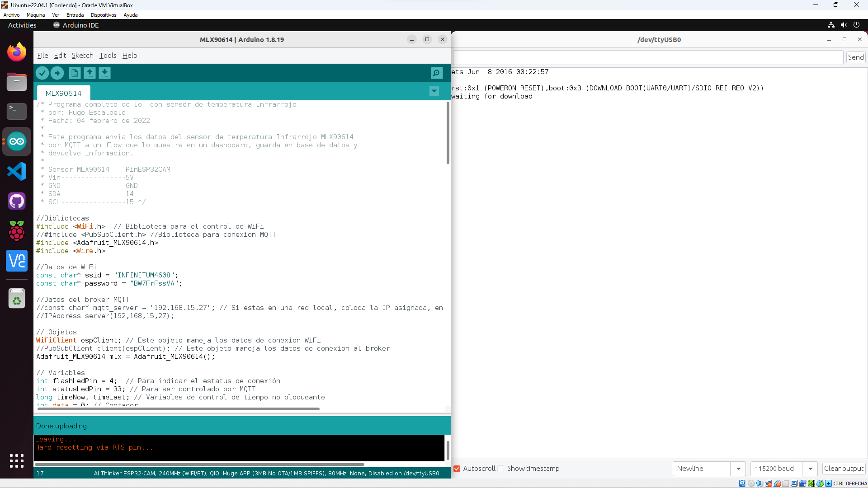The image size is (868, 488).
Task: Select the MLX90614 sketch tab
Action: [x=63, y=93]
